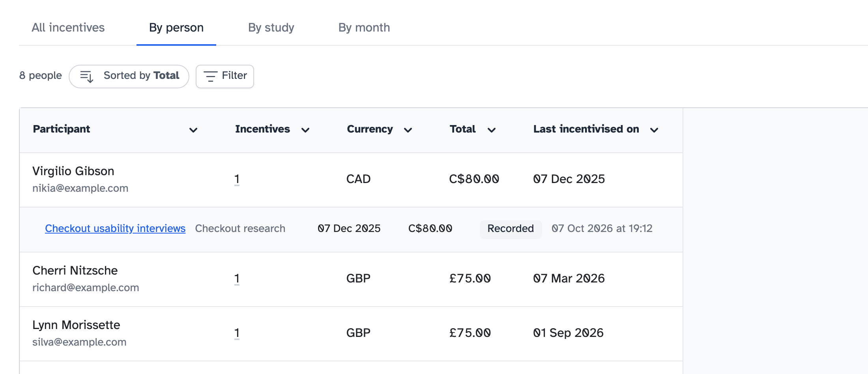Click the email nikia@example.com
Screen dimensions: 868x374
point(80,188)
